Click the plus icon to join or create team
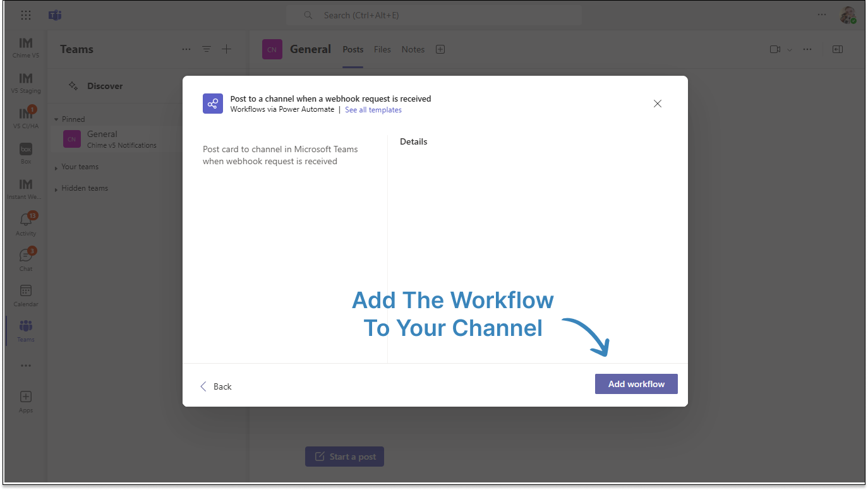Viewport: 868px width, 490px height. (227, 49)
